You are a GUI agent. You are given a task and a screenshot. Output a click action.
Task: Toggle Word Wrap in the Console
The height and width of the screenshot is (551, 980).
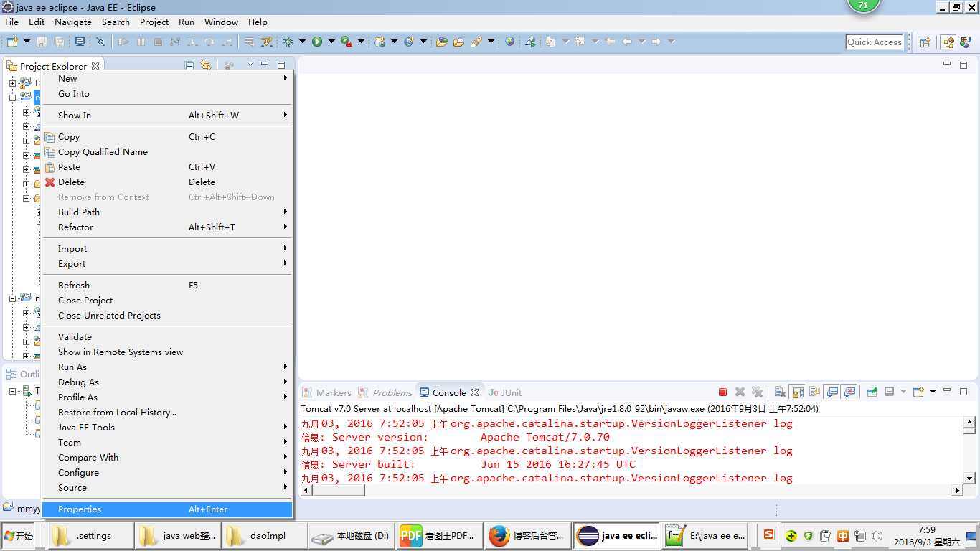point(815,392)
